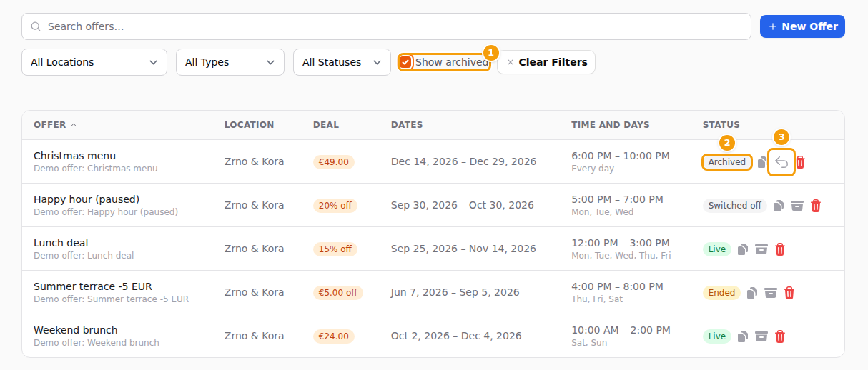Duplicate the Summer terrace -5 EUR offer
868x370 pixels.
[752, 293]
